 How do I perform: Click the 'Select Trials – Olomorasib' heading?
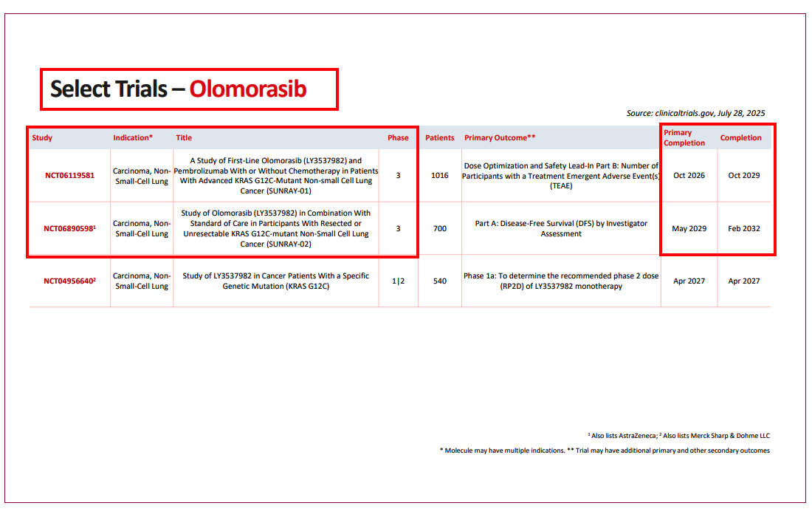pyautogui.click(x=178, y=89)
